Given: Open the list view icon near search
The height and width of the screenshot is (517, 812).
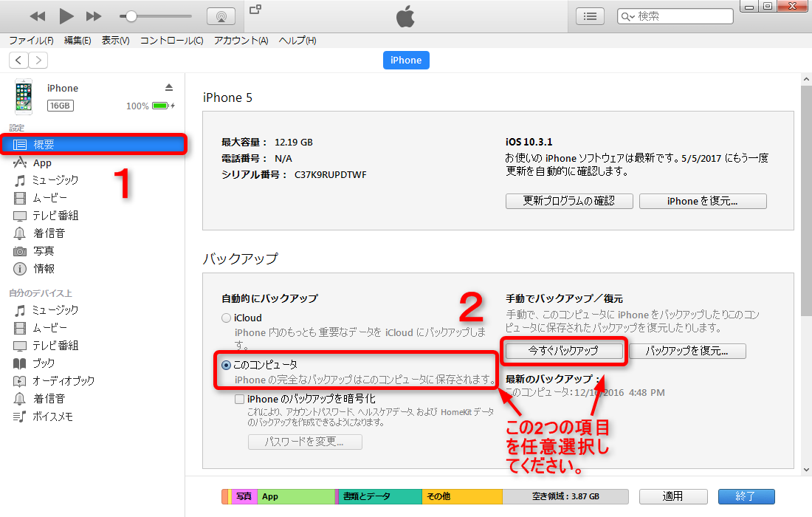Looking at the screenshot, I should pos(590,16).
